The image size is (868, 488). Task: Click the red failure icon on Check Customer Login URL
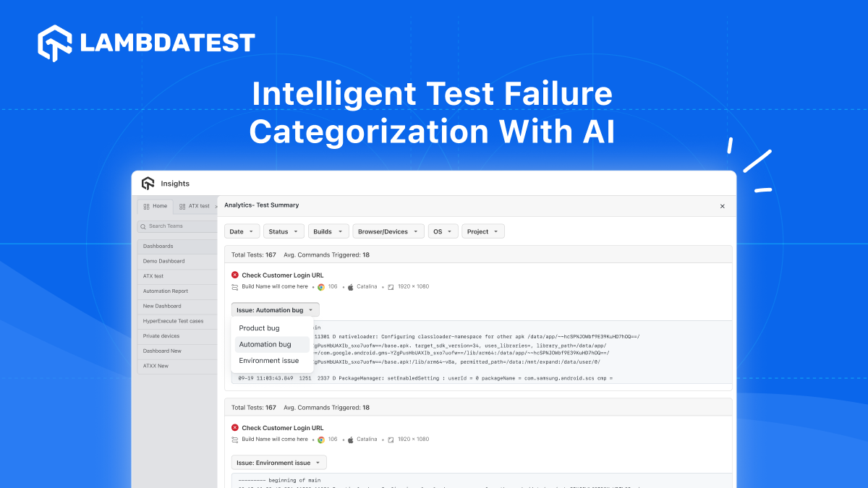[234, 275]
